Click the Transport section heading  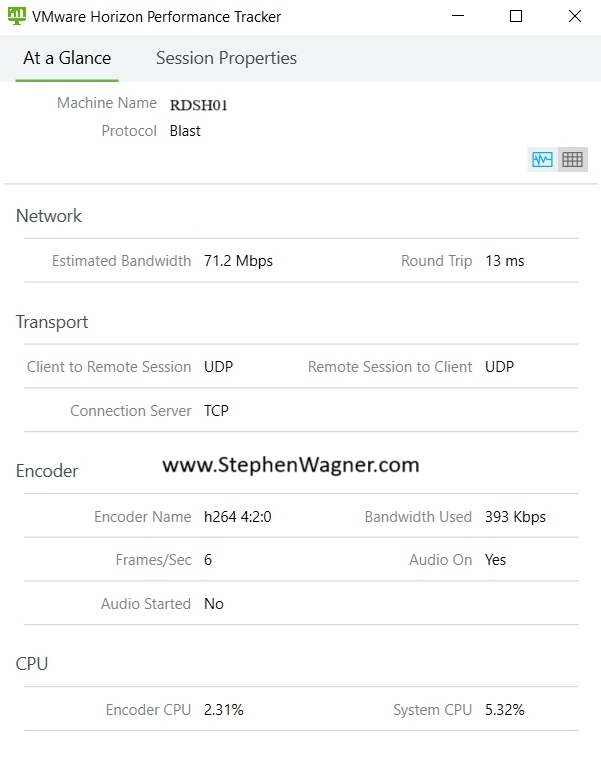pos(52,322)
